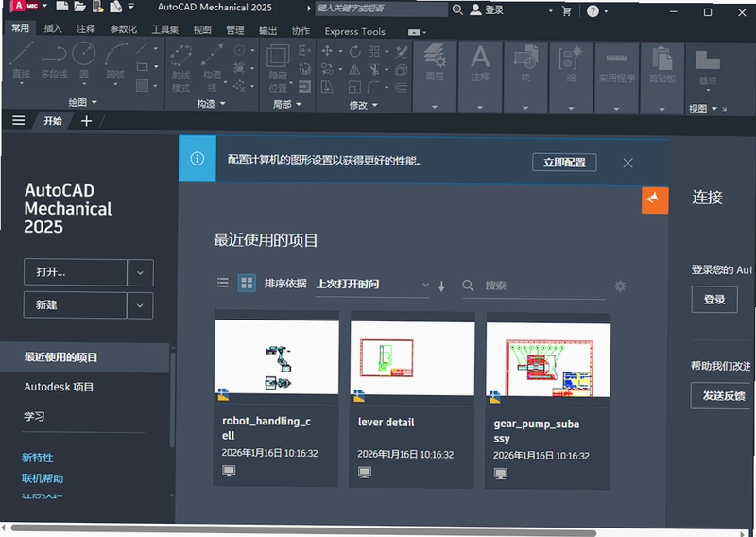Open the customize quick access toolbar dropdown

(130, 7)
